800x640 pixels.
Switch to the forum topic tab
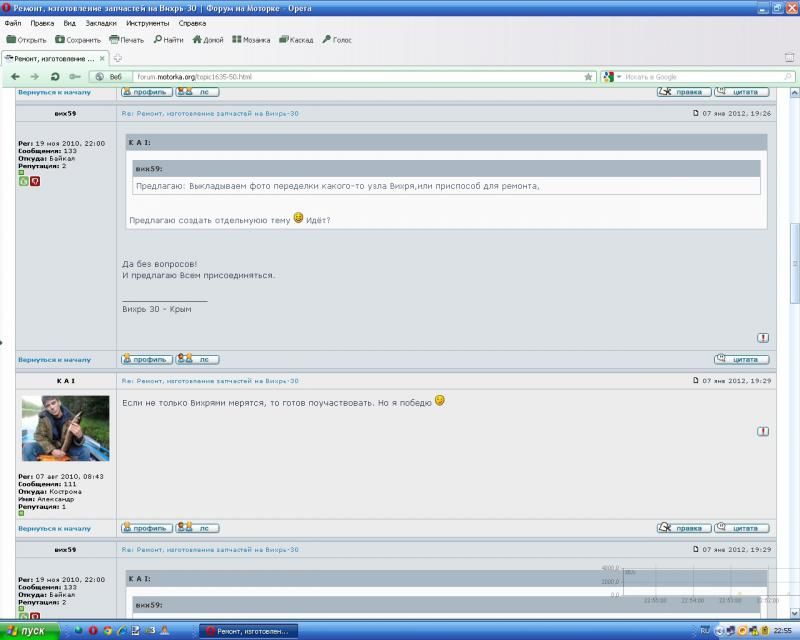coord(55,58)
